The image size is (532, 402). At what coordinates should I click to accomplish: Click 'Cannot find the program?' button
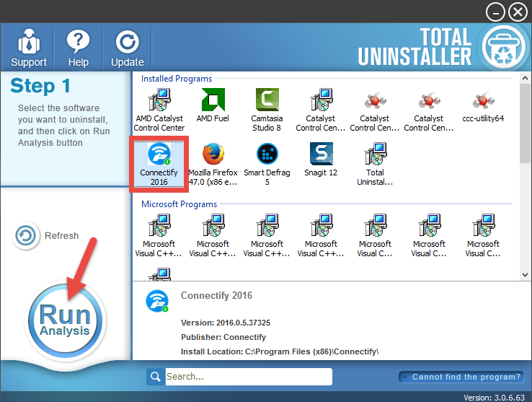(x=462, y=377)
